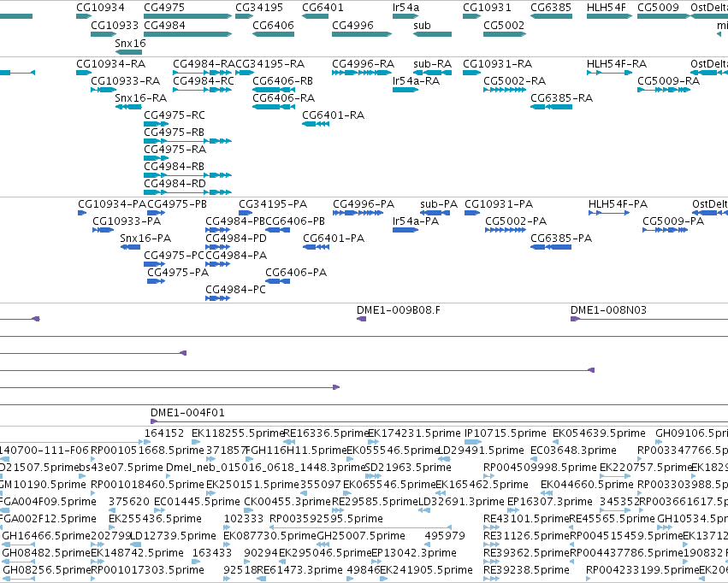The width and height of the screenshot is (728, 583).
Task: Select transcript label CG6385-RA
Action: pos(562,97)
